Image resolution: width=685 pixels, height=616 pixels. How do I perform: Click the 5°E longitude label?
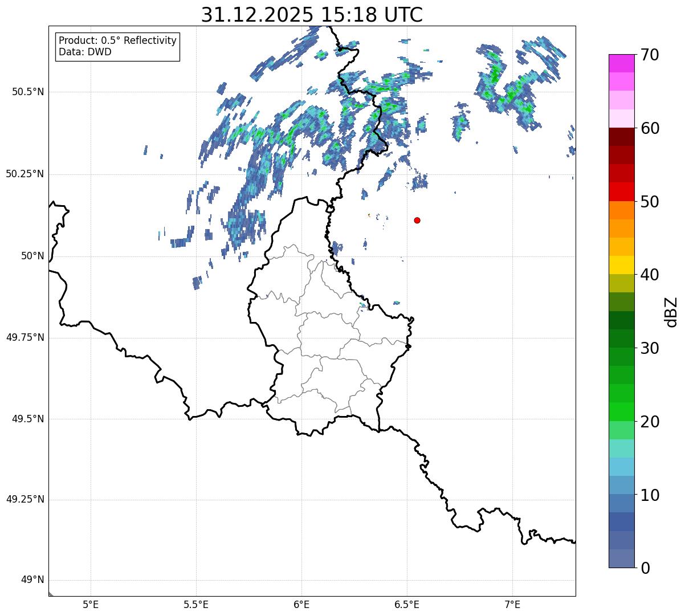tap(91, 604)
